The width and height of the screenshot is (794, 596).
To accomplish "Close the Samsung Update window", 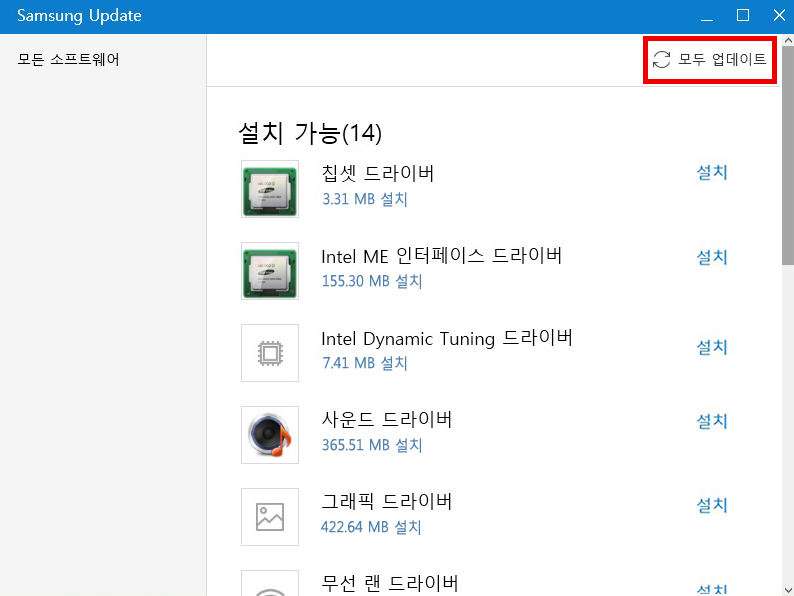I will (779, 16).
